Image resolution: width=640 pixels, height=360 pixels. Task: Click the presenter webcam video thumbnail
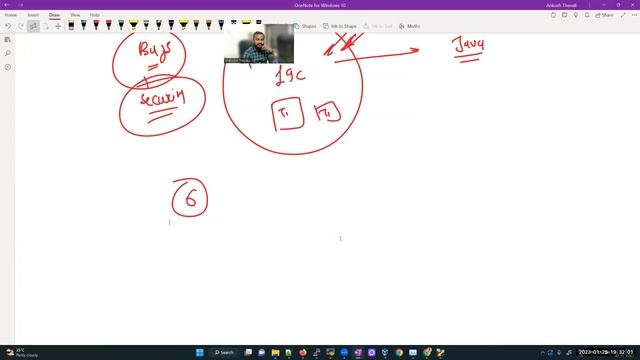(259, 43)
